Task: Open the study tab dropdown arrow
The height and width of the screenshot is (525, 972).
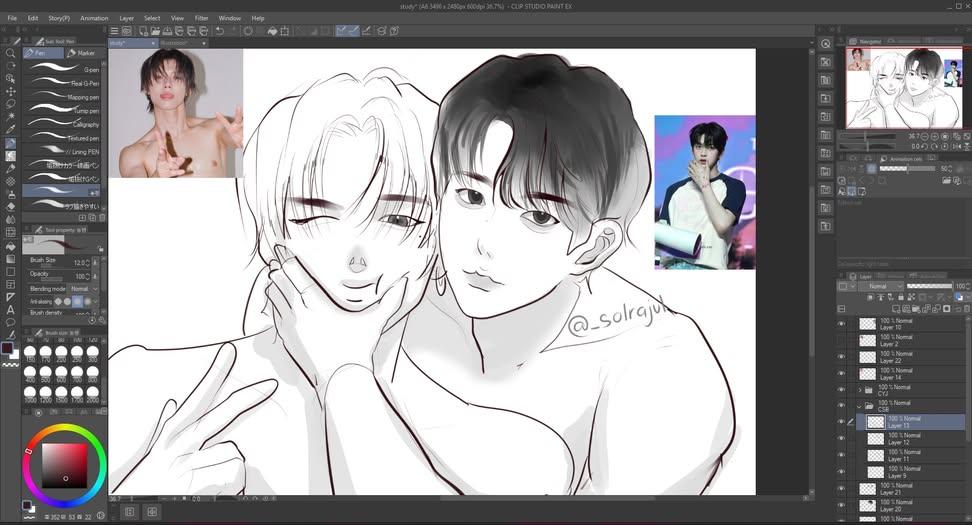Action: (153, 43)
